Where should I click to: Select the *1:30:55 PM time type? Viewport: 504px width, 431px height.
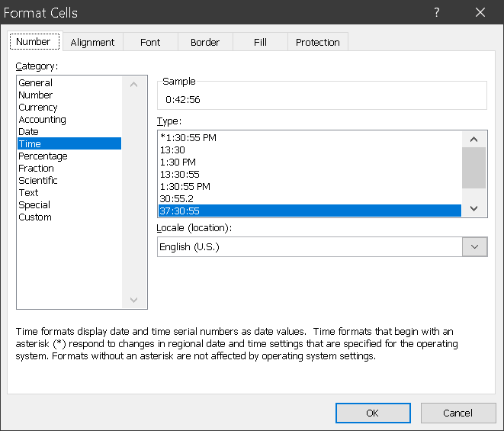click(310, 137)
